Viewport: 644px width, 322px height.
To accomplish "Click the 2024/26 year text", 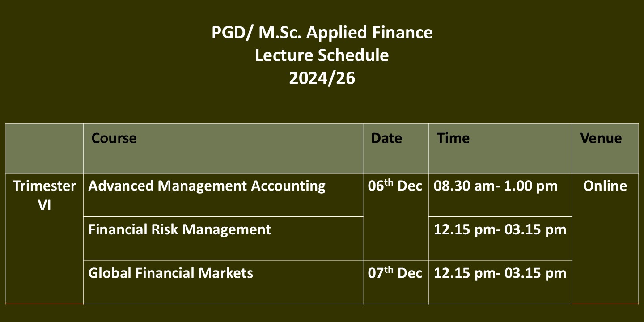I will pyautogui.click(x=322, y=78).
